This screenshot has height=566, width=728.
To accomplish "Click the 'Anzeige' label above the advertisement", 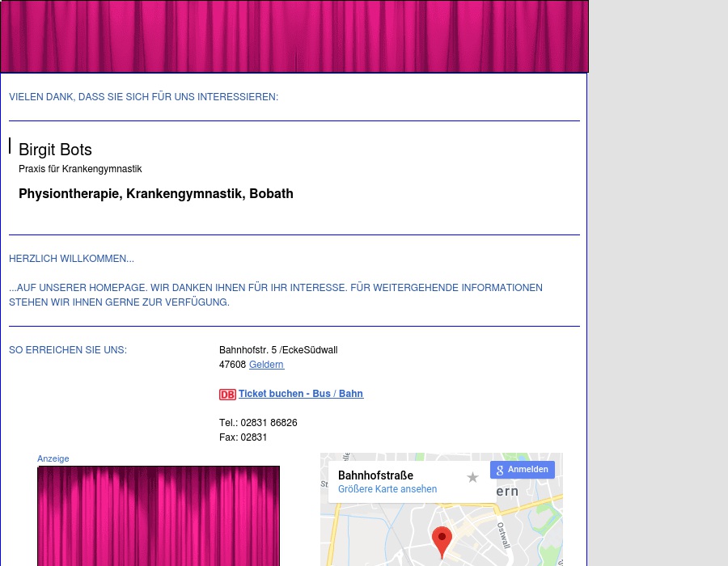I will (53, 458).
